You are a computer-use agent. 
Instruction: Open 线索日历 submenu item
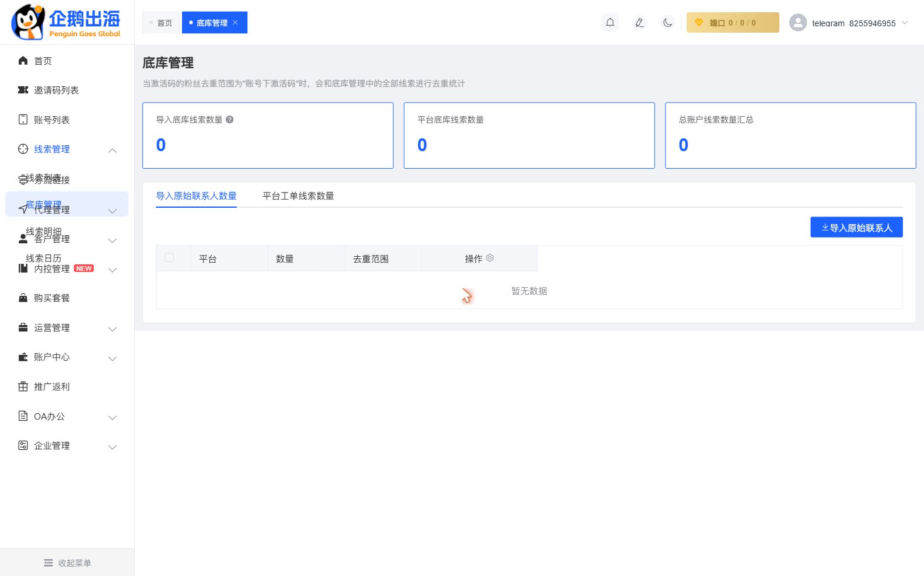tap(43, 258)
